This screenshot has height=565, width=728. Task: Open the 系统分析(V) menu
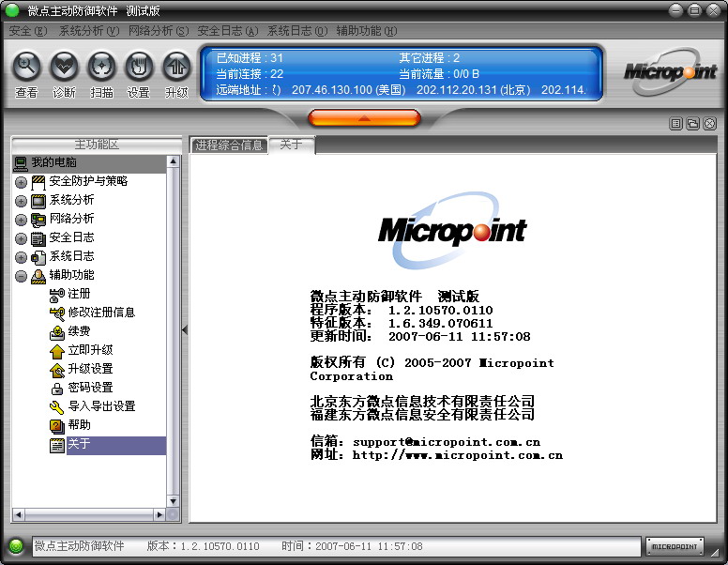coord(89,31)
